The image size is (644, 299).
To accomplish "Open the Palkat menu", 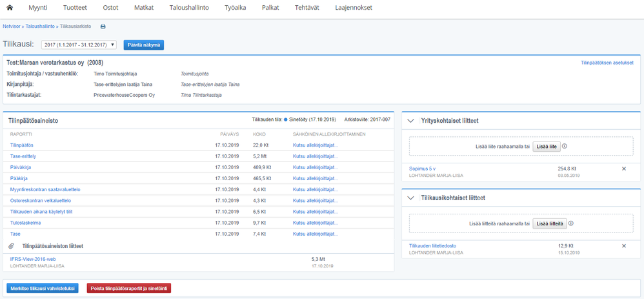I will [x=270, y=8].
